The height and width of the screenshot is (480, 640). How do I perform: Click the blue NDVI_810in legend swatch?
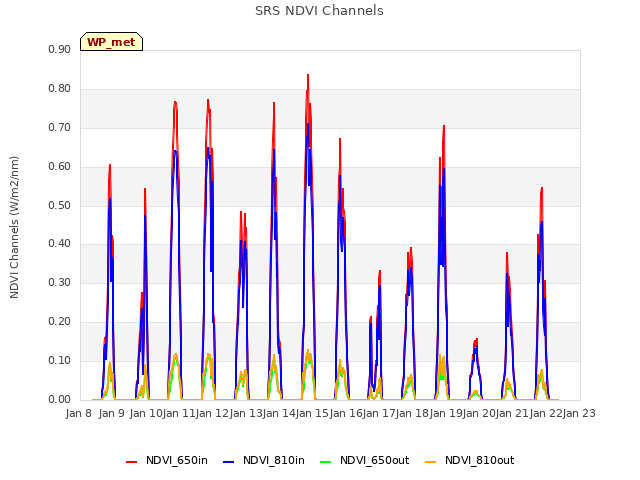click(x=229, y=461)
